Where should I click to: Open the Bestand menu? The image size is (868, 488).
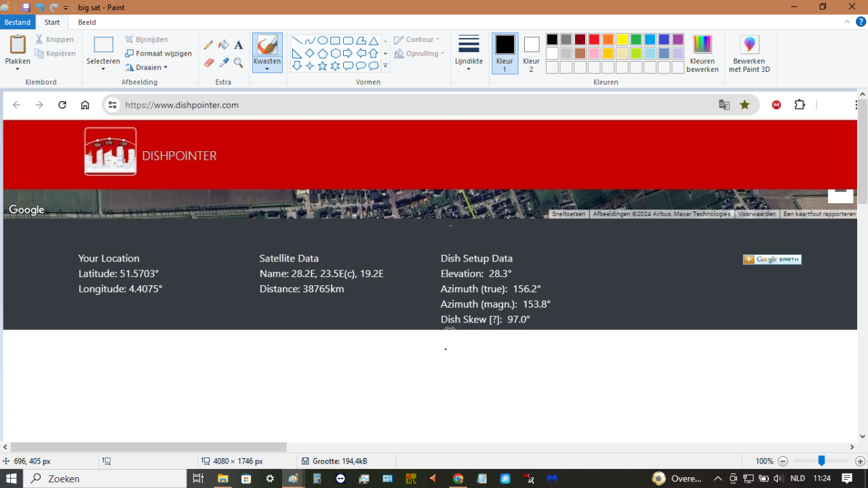pyautogui.click(x=18, y=22)
